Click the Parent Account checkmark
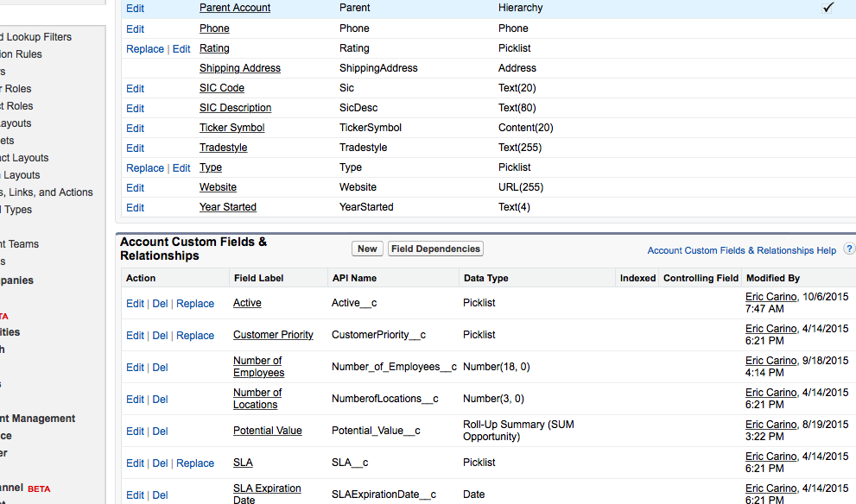This screenshot has width=856, height=504. pos(828,8)
